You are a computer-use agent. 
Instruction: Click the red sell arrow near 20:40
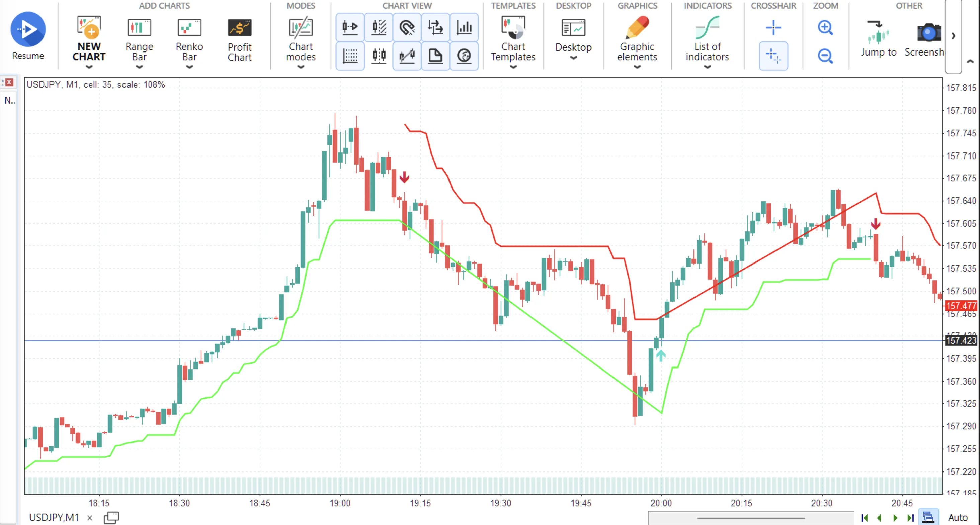click(875, 224)
